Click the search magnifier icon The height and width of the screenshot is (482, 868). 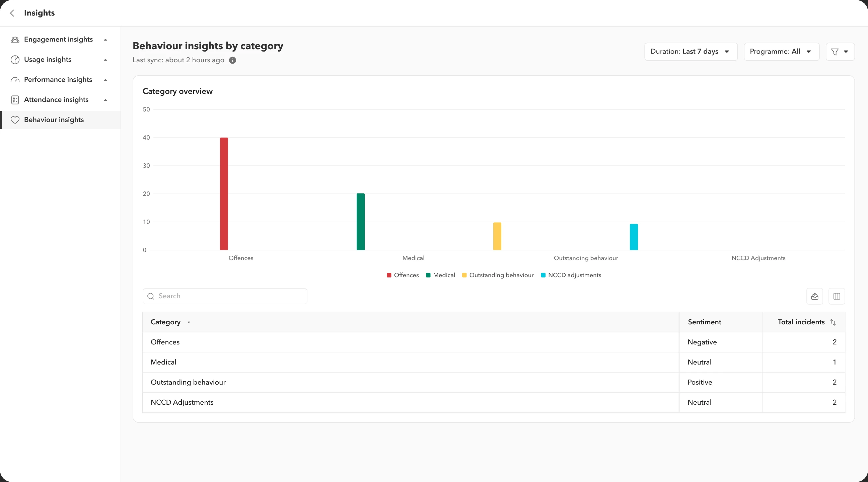(x=151, y=296)
